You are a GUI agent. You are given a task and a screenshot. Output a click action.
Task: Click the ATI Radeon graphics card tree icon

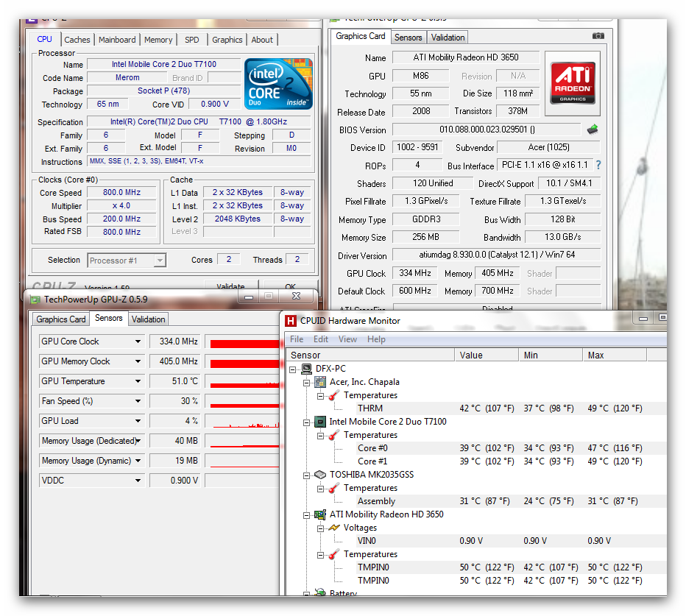tap(321, 514)
